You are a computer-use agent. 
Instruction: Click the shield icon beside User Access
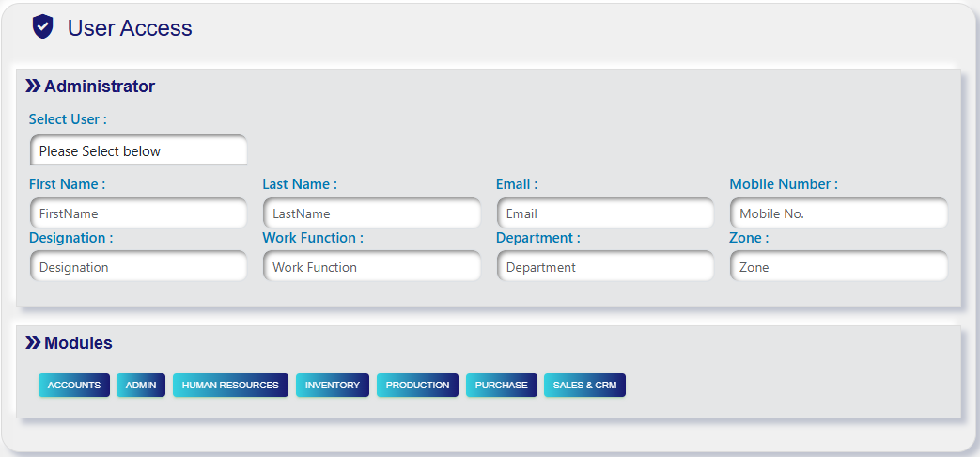point(42,27)
